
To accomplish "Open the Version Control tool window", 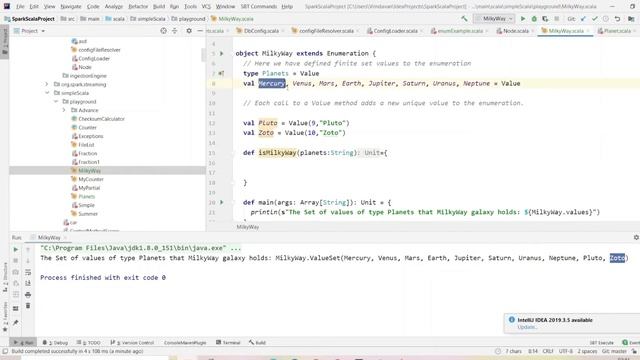I will tap(132, 342).
